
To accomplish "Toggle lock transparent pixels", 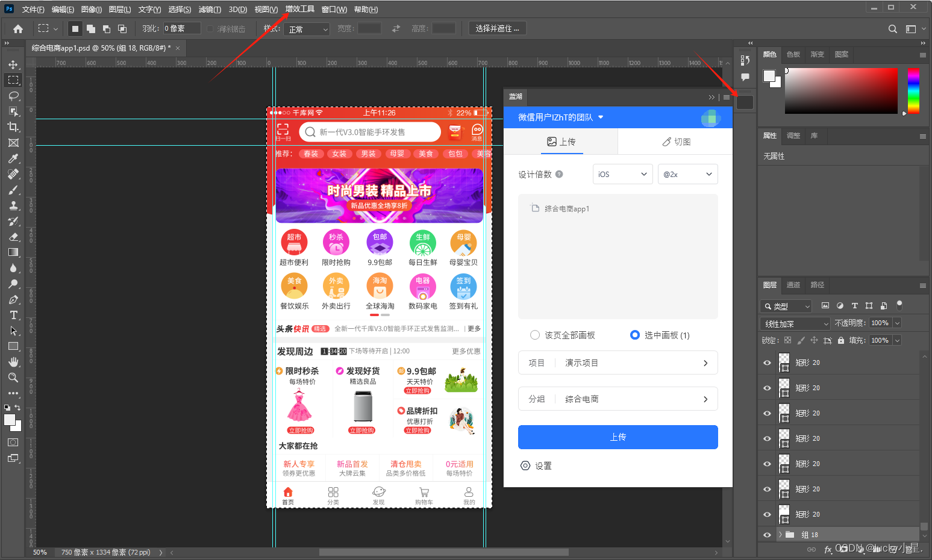I will pos(787,340).
